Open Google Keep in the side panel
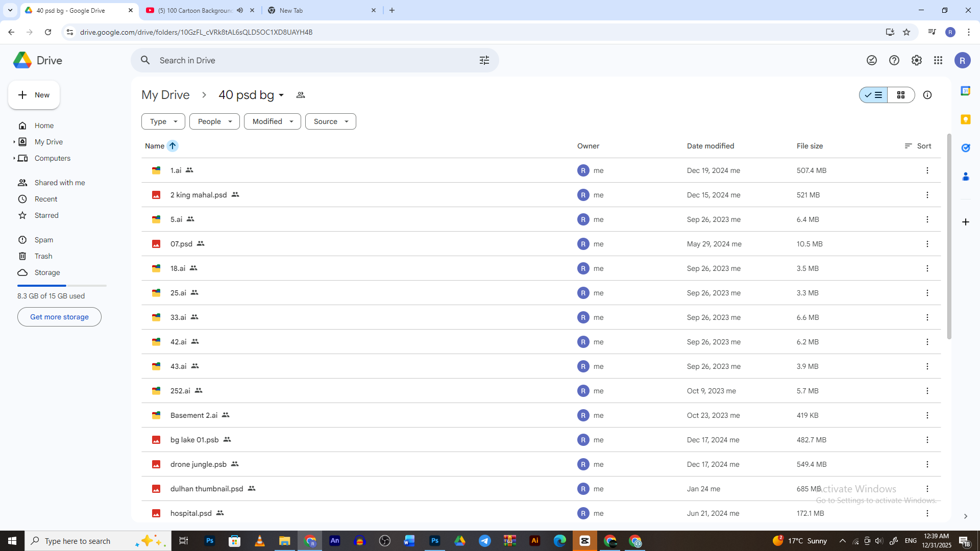The image size is (980, 551). (965, 119)
